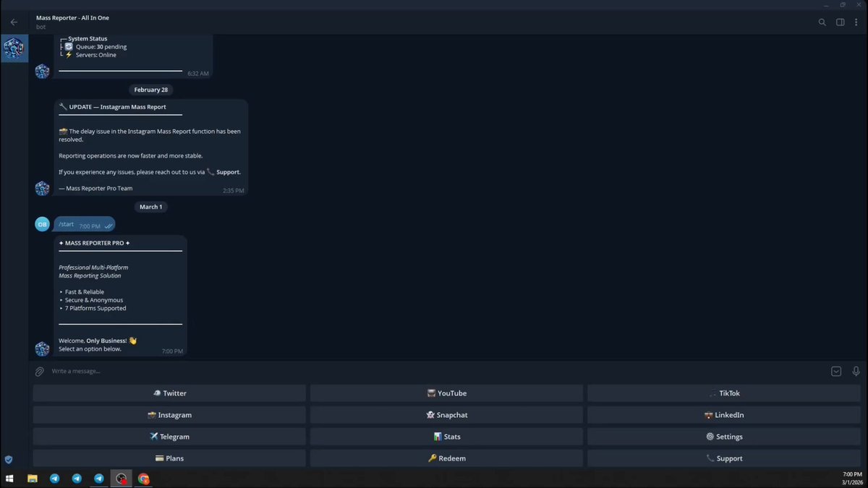Hide the bot keyboard button panel
The width and height of the screenshot is (868, 488).
[836, 372]
